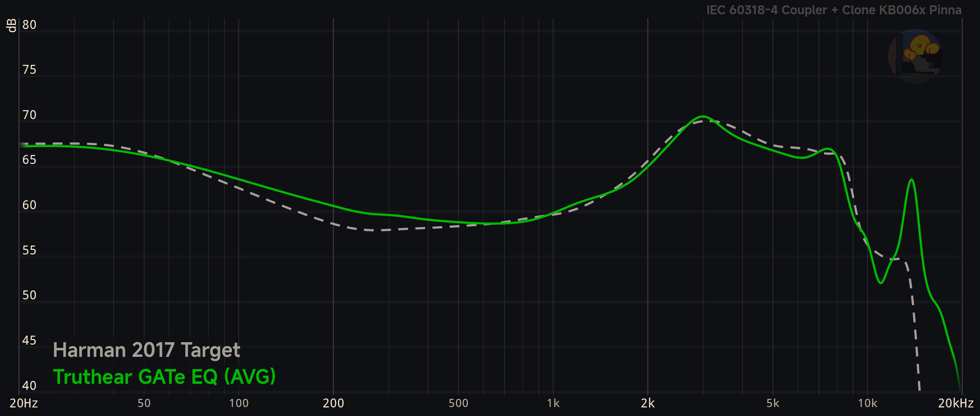980x416 pixels.
Task: Click the 10k frequency axis label
Action: click(868, 403)
